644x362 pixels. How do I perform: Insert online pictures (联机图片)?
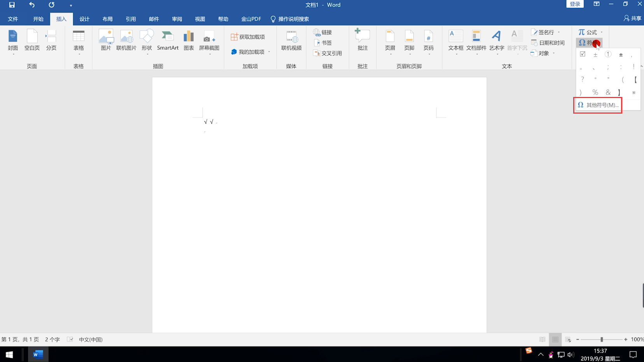(126, 41)
